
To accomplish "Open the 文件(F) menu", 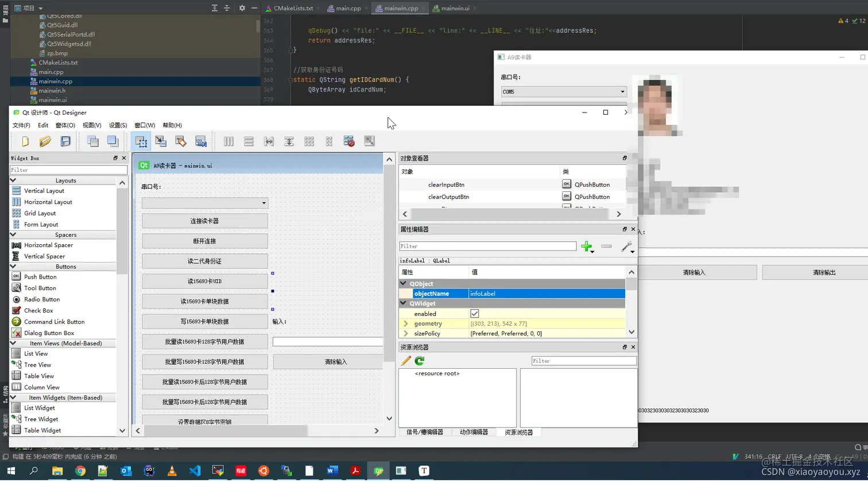I will 21,125.
